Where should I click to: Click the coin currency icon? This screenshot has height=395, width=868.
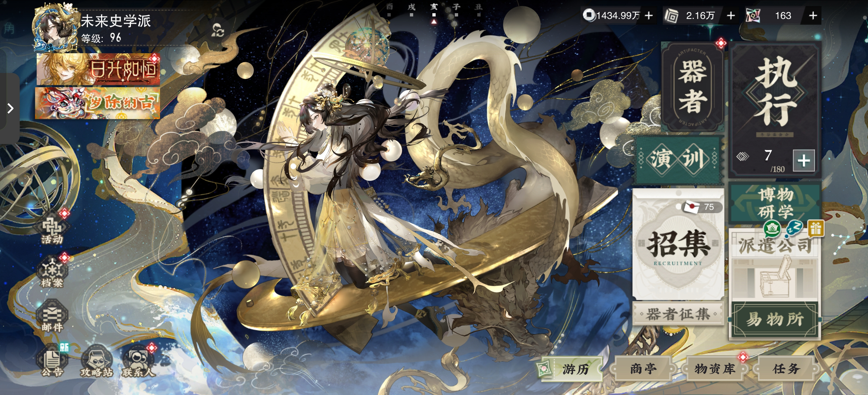tap(589, 15)
